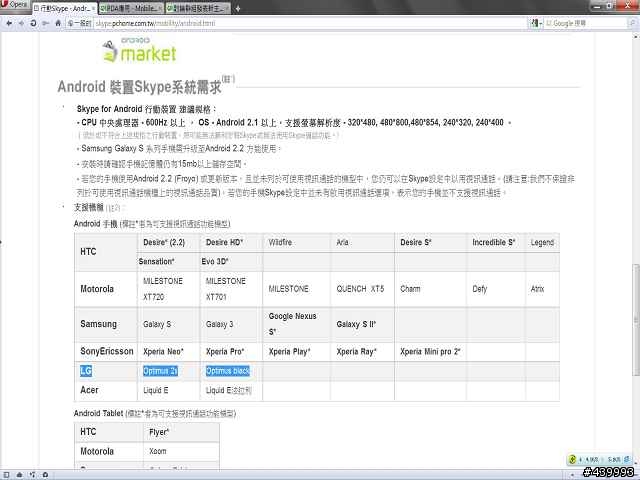Click the Opera Link sync icon in status bar
Image resolution: width=640 pixels, height=480 pixels.
click(x=19, y=475)
